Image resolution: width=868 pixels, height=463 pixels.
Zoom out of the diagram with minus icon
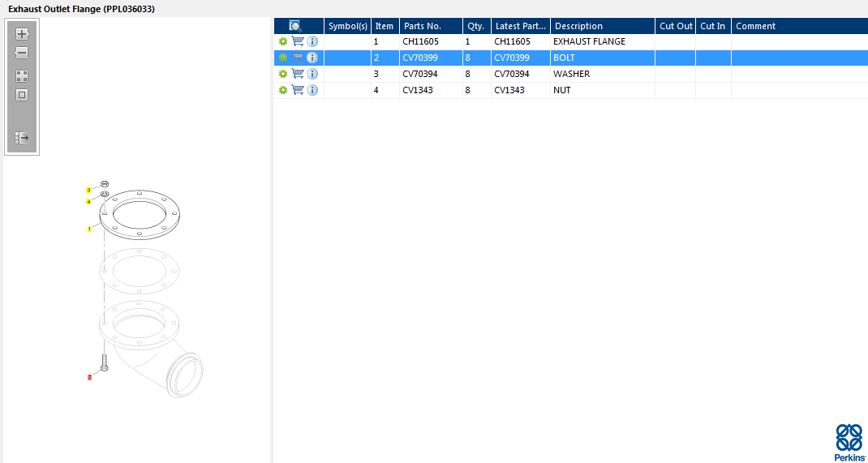(x=22, y=53)
